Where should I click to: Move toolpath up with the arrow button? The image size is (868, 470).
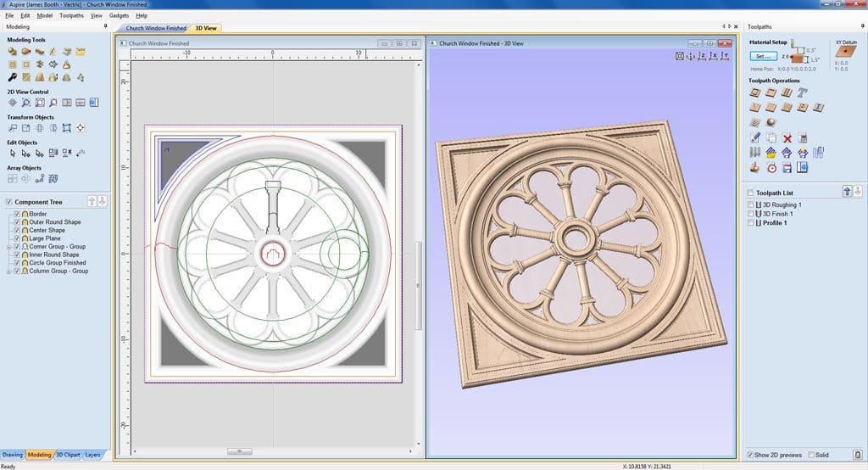click(x=847, y=193)
